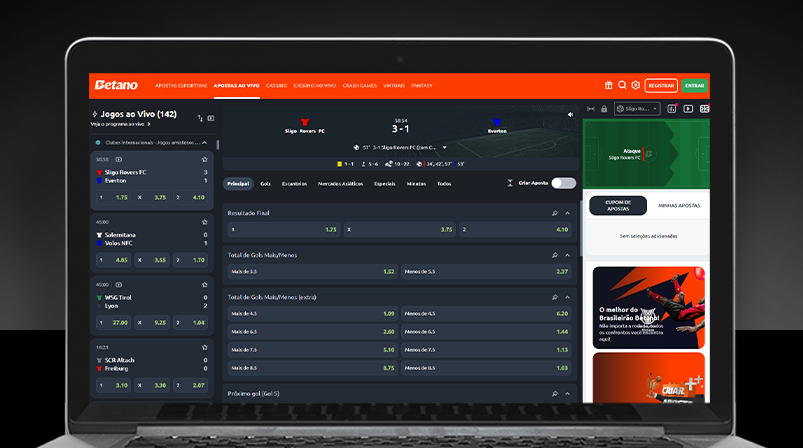Click the Registrar button
Image resolution: width=803 pixels, height=448 pixels.
coord(660,85)
